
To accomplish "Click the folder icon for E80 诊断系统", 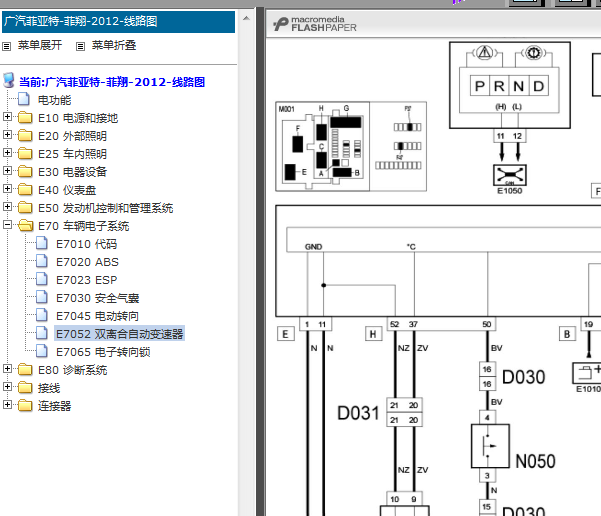I will point(25,370).
